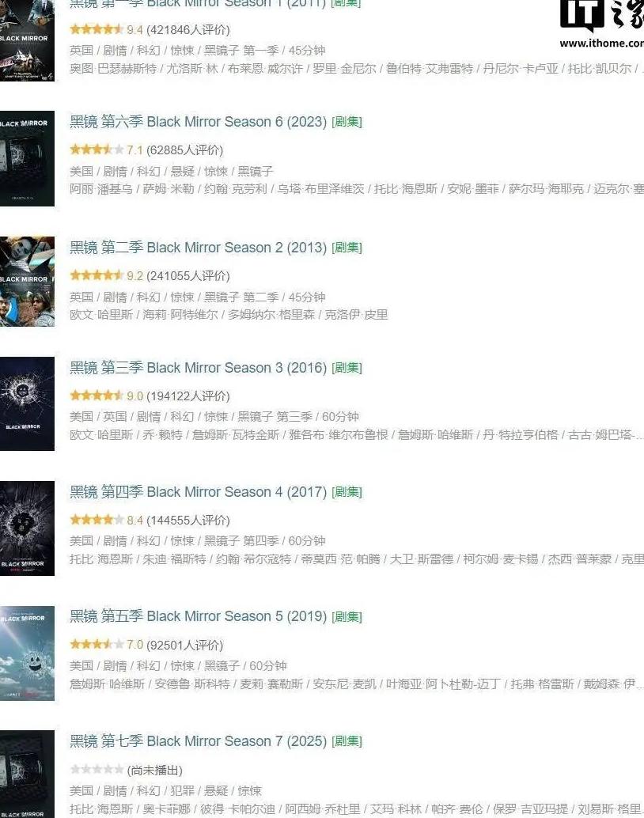644x818 pixels.
Task: Click the Season 7 poster thumbnail
Action: point(27,774)
